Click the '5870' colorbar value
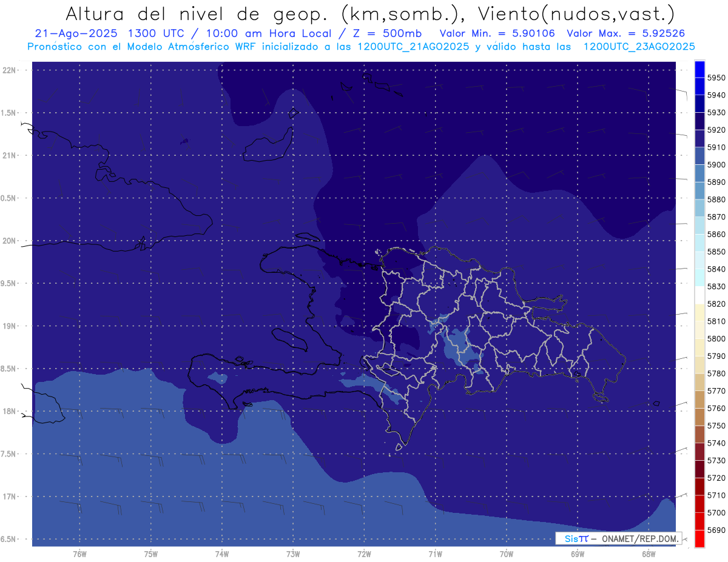 point(716,217)
